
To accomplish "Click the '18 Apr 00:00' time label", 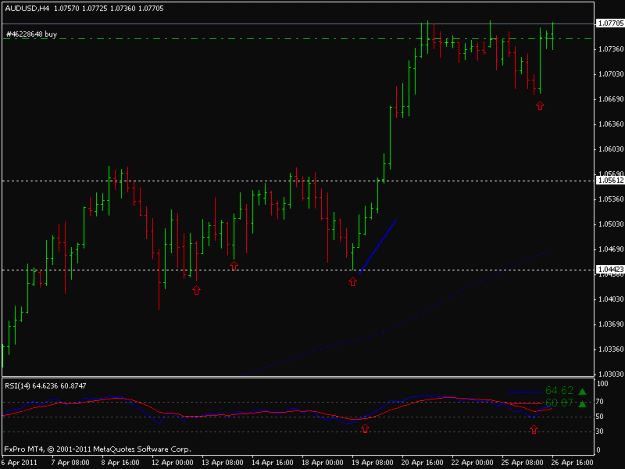I will [x=322, y=463].
